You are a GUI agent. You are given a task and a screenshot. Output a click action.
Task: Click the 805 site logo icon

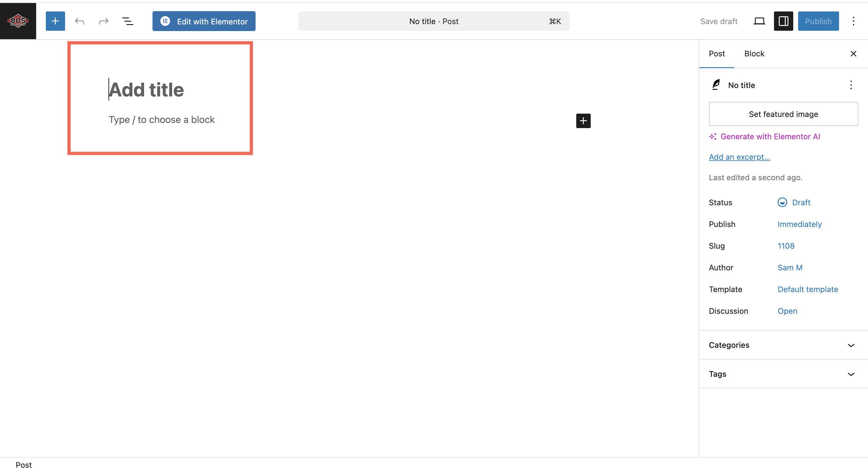18,21
